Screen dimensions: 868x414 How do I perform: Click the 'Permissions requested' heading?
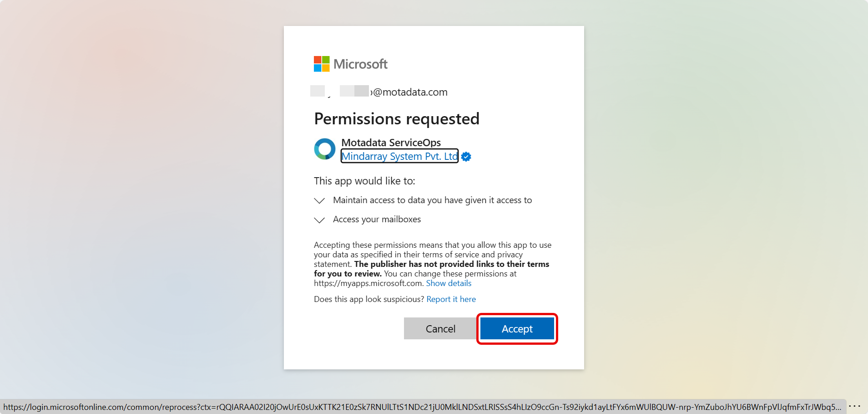click(397, 119)
